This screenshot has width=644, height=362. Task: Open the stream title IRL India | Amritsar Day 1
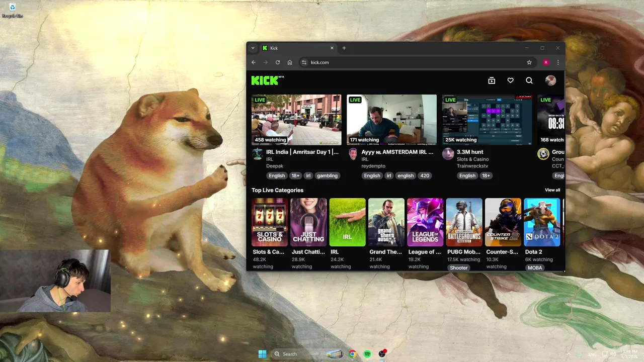pyautogui.click(x=302, y=152)
